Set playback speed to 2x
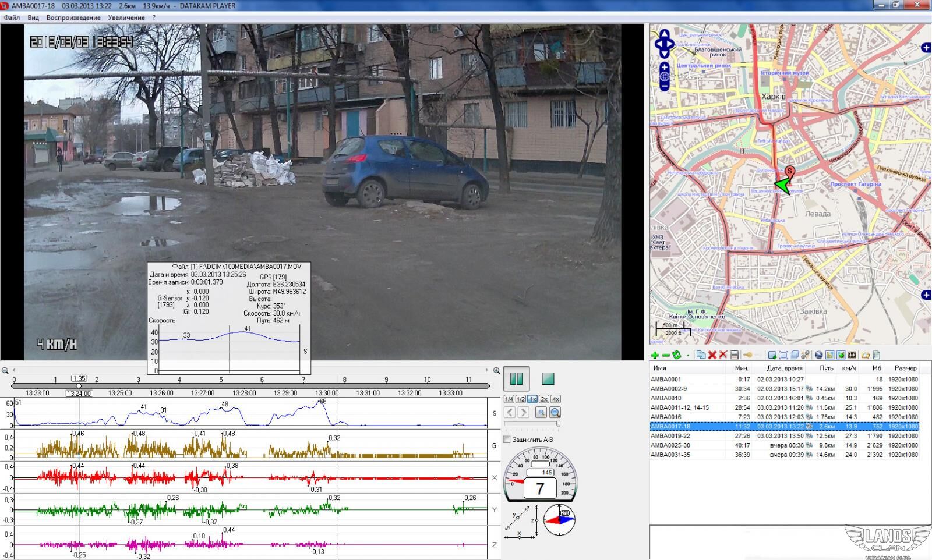 [x=543, y=399]
